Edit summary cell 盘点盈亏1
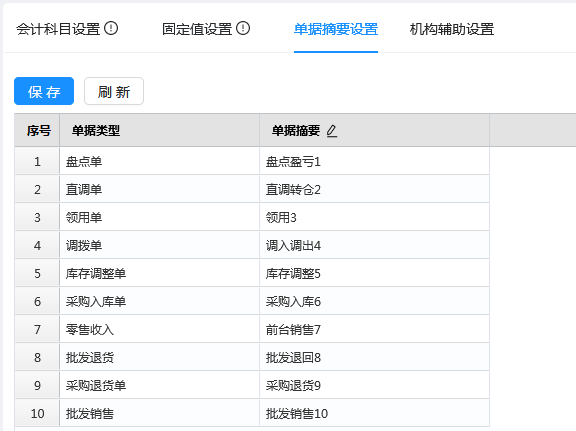576x431 pixels. click(x=374, y=161)
